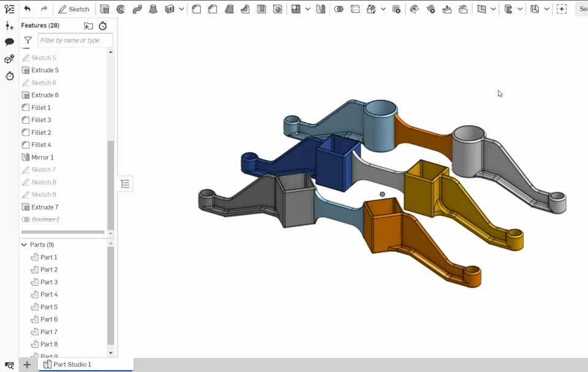
Task: Open the comments panel icon
Action: 9,42
